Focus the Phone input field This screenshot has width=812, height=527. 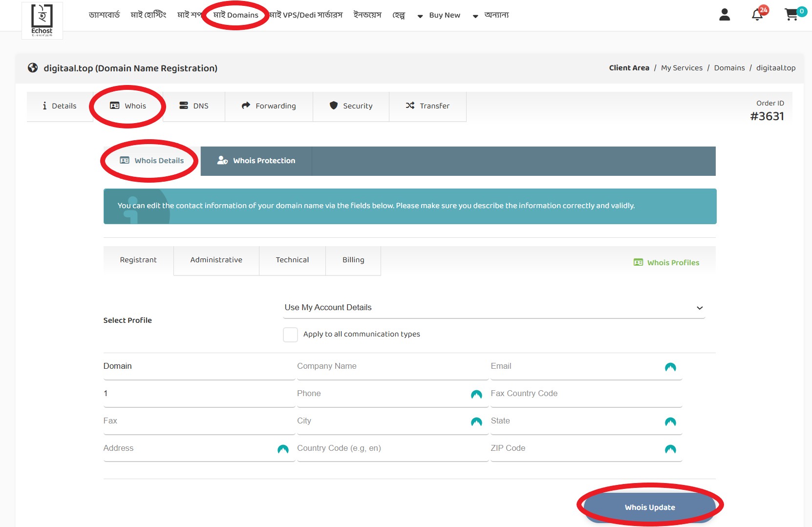click(393, 394)
